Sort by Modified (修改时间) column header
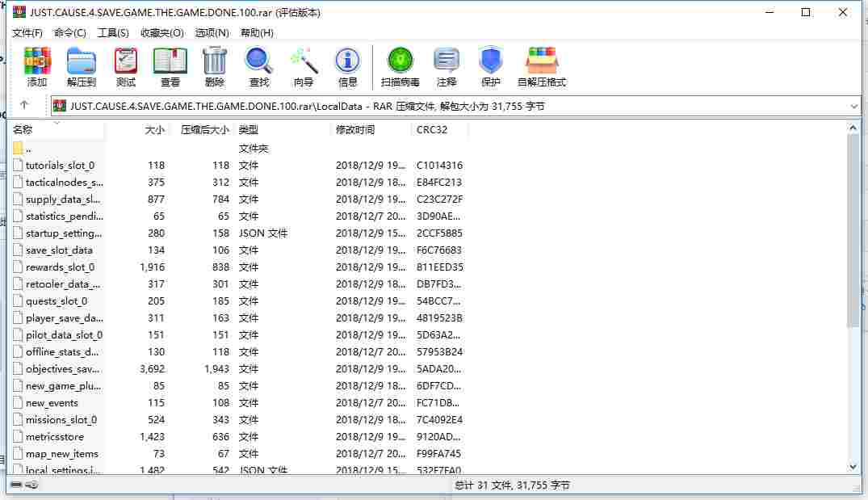The width and height of the screenshot is (868, 500). tap(371, 129)
